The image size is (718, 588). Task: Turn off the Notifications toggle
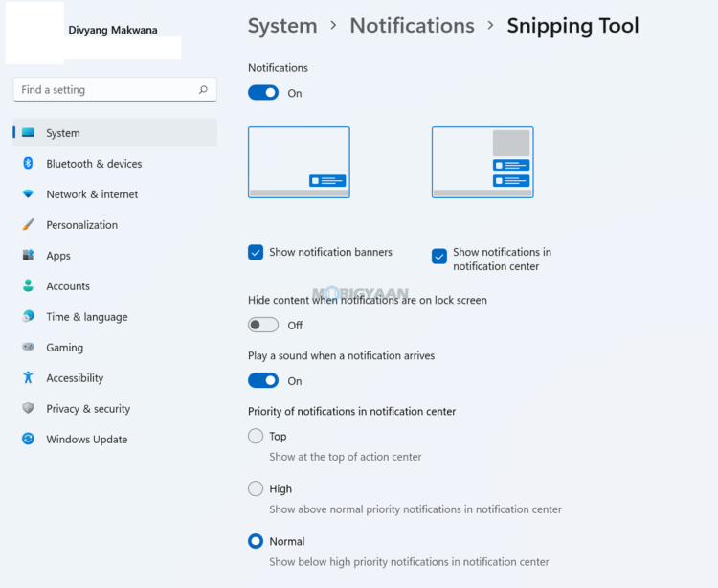(x=263, y=93)
